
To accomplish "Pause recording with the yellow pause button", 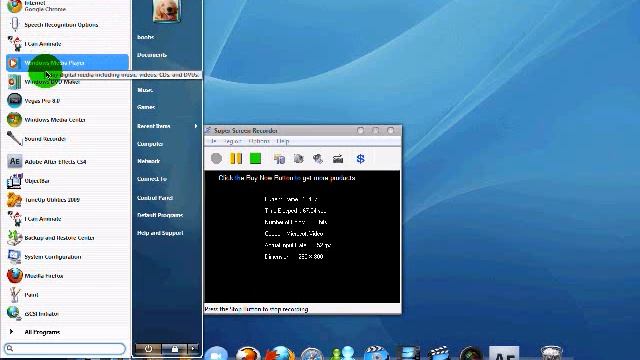I will click(236, 158).
